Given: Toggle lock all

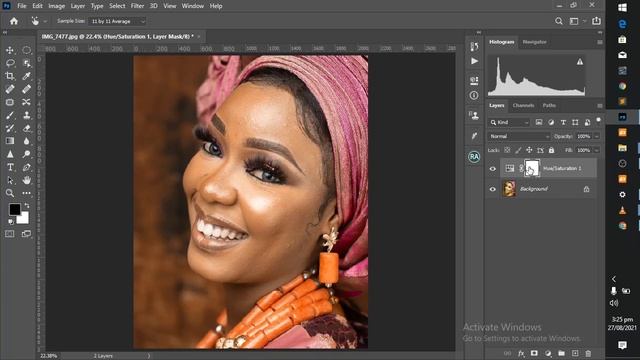Looking at the screenshot, I should tap(551, 150).
